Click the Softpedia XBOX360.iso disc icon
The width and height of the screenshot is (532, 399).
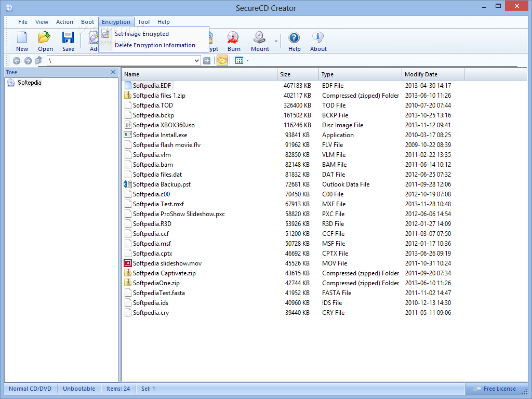point(128,125)
